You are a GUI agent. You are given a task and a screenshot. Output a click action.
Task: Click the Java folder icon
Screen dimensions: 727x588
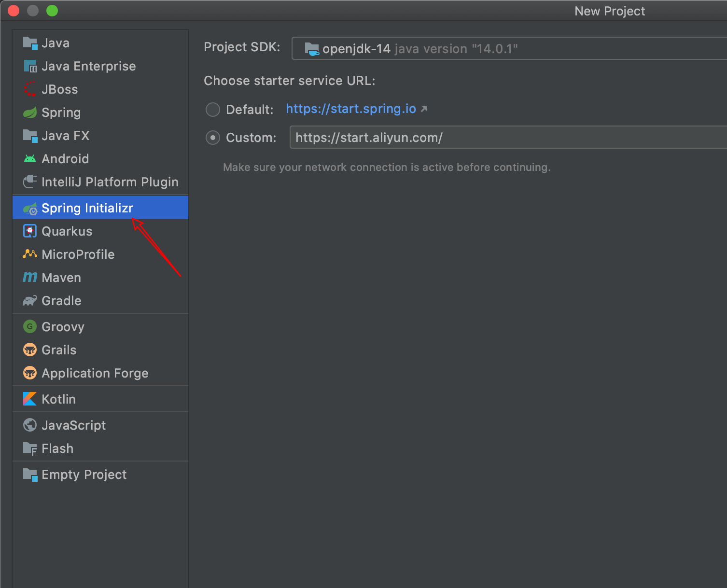[30, 43]
